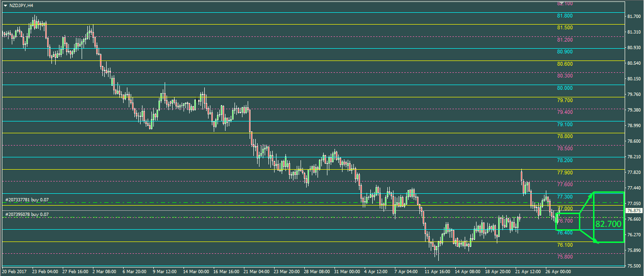
Task: Click the current price tag 76.875
Action: click(634, 210)
